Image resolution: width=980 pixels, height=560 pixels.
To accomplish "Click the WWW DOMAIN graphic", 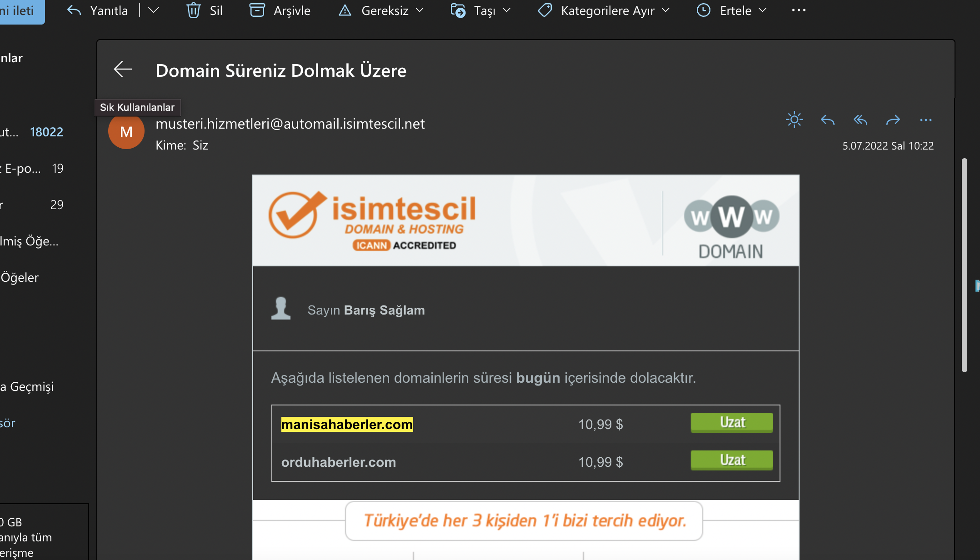I will pos(731,227).
